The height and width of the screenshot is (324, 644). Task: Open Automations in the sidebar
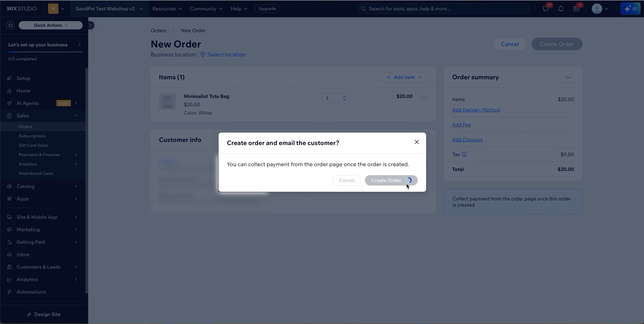click(43, 292)
